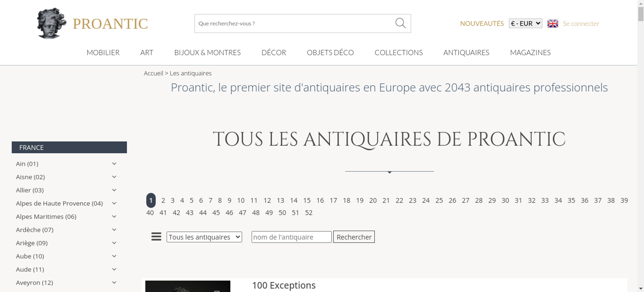Expand the Alpes Maritimes (06) department
The height and width of the screenshot is (292, 644).
coord(46,217)
